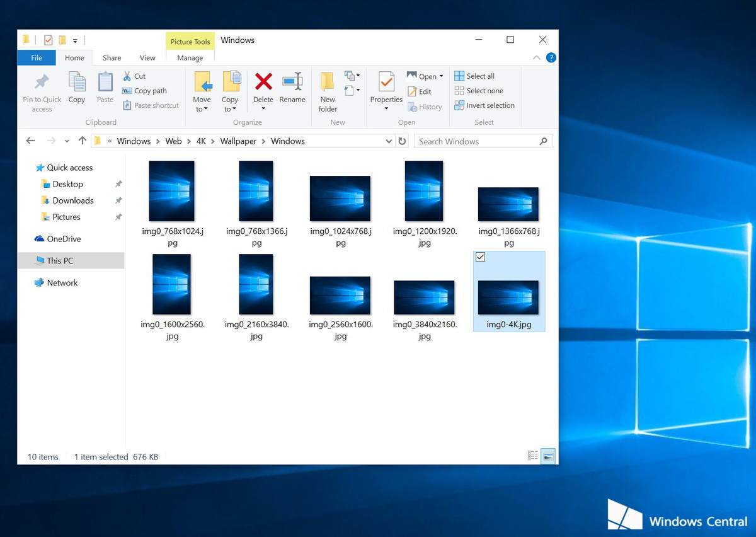Switch to details view using the status bar icon
756x537 pixels.
532,456
